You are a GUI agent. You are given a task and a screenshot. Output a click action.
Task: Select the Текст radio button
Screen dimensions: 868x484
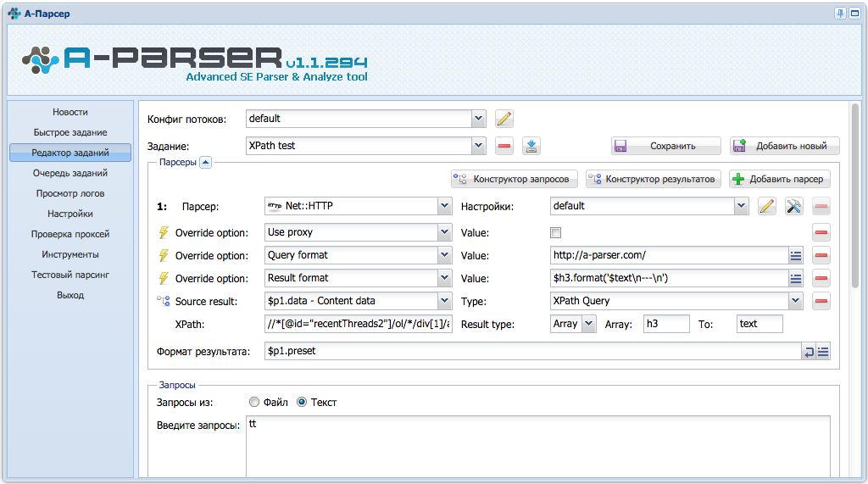click(302, 402)
